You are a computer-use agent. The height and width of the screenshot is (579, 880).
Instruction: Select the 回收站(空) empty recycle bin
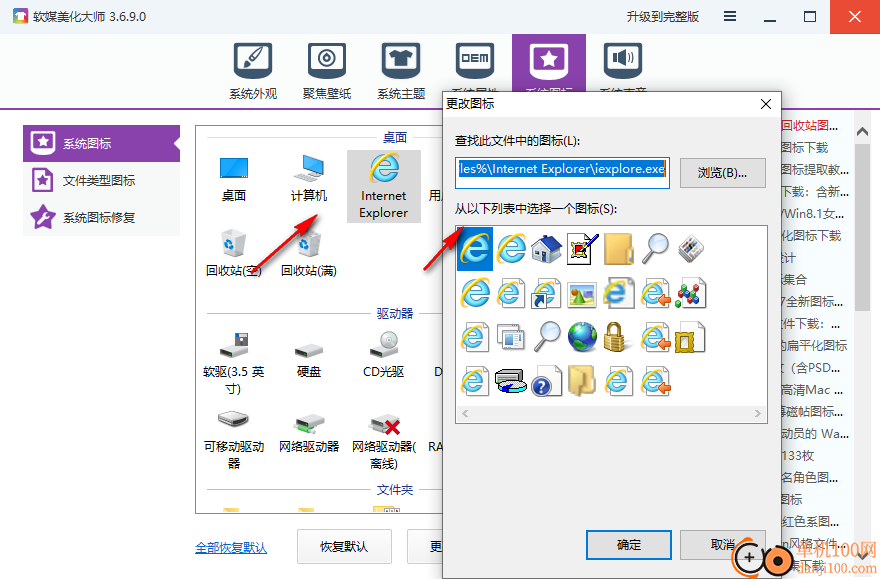[234, 253]
